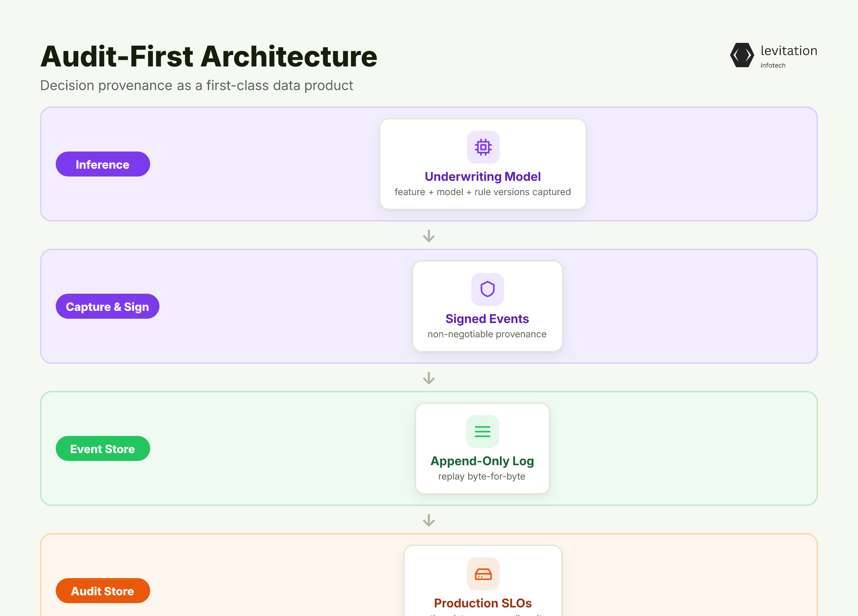Click the Underwriting Model chip icon
The image size is (858, 616).
point(483,147)
